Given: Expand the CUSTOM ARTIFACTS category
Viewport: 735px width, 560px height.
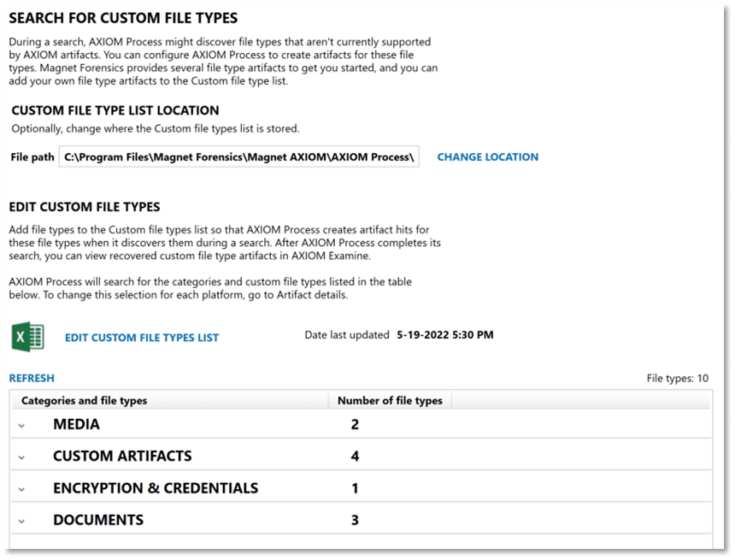Looking at the screenshot, I should point(21,456).
